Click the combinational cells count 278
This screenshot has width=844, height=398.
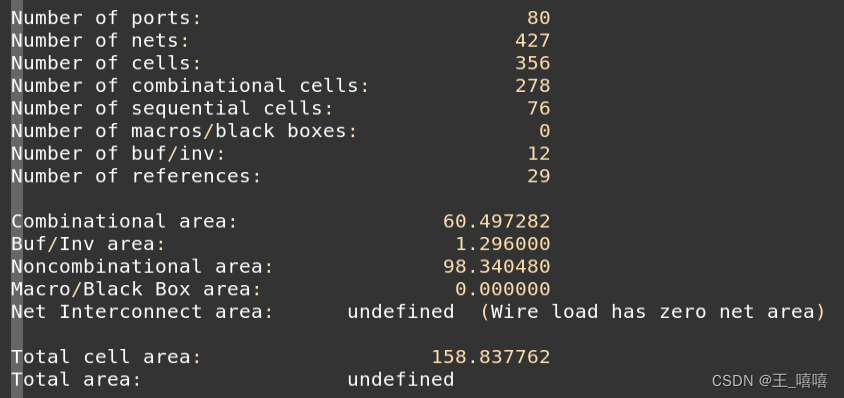point(532,86)
